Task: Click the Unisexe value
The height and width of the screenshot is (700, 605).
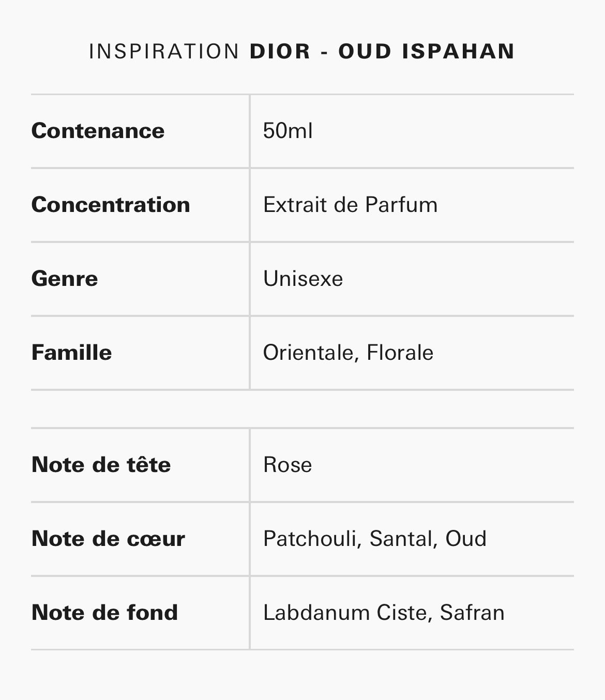Action: tap(303, 279)
